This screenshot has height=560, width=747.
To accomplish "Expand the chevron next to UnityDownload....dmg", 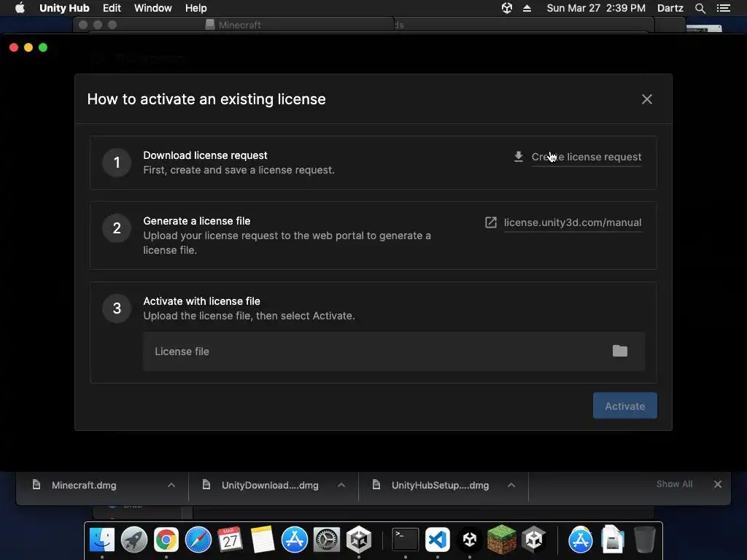I will [x=341, y=485].
